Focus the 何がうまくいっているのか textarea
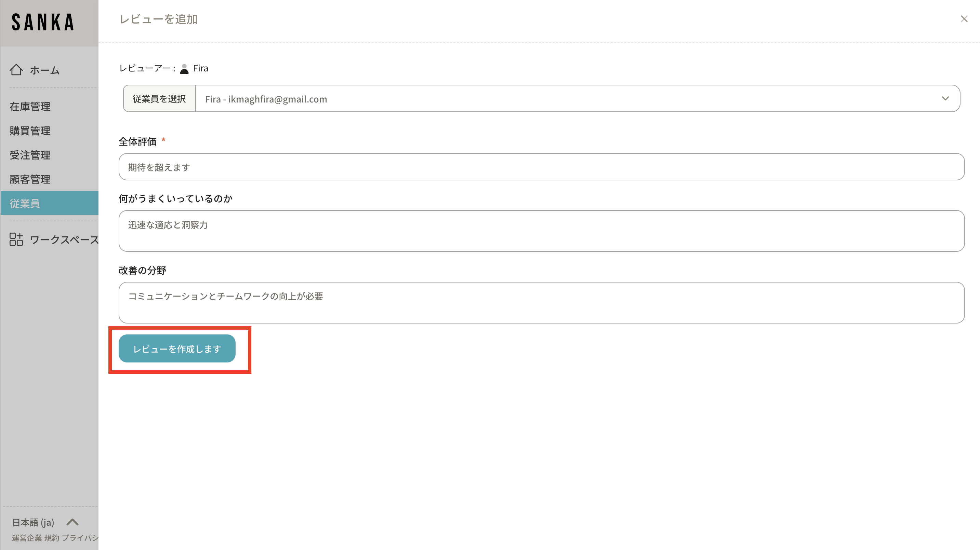 point(541,231)
